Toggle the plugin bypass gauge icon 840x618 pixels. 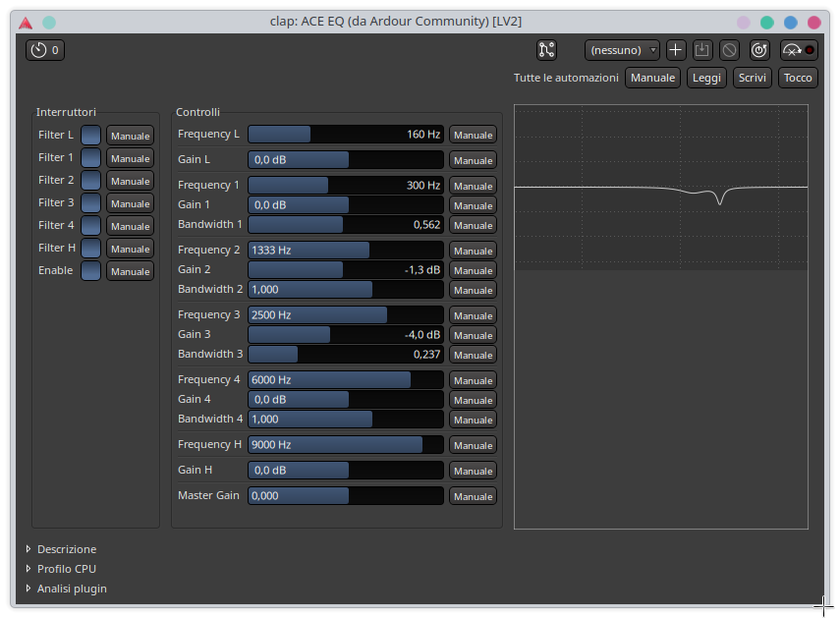coord(792,49)
